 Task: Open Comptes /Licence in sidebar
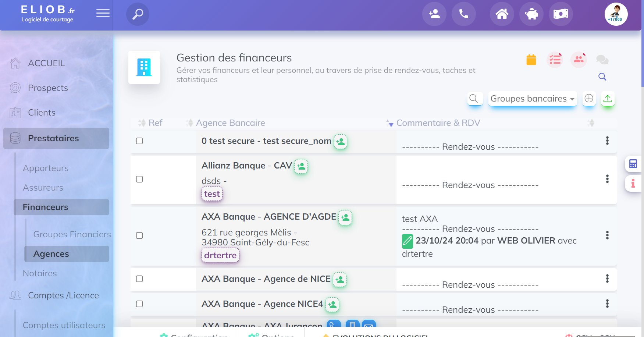63,295
